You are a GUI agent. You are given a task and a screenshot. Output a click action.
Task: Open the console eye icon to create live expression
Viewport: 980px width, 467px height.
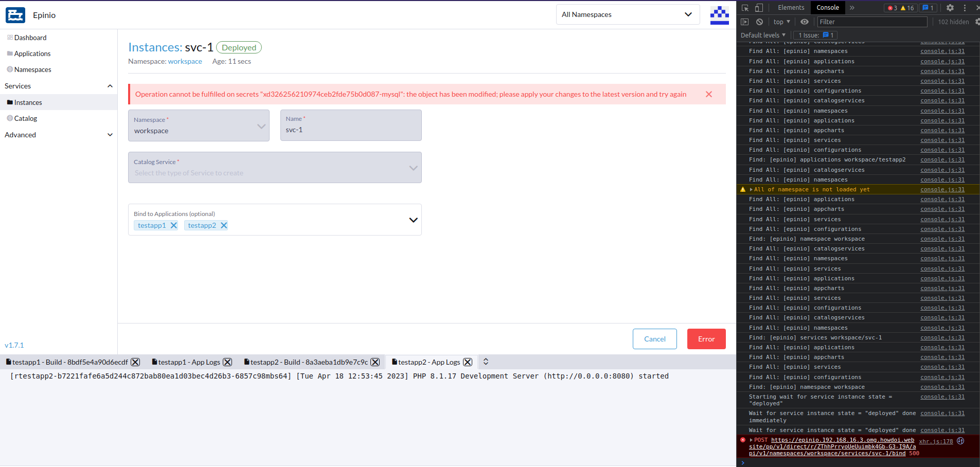point(805,22)
